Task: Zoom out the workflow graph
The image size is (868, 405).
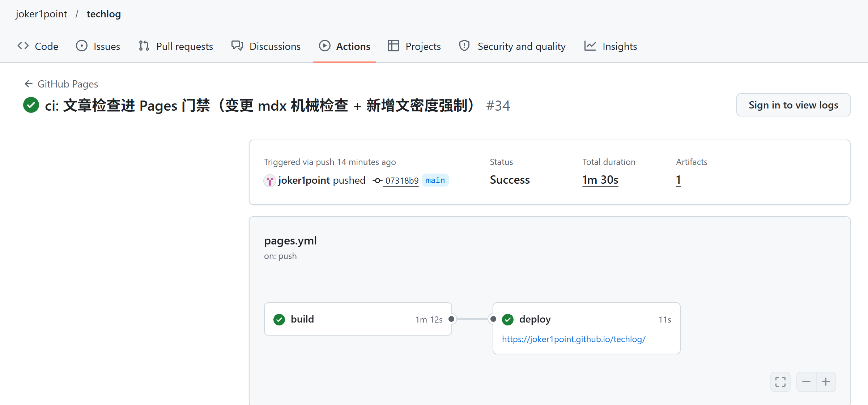Action: (807, 382)
